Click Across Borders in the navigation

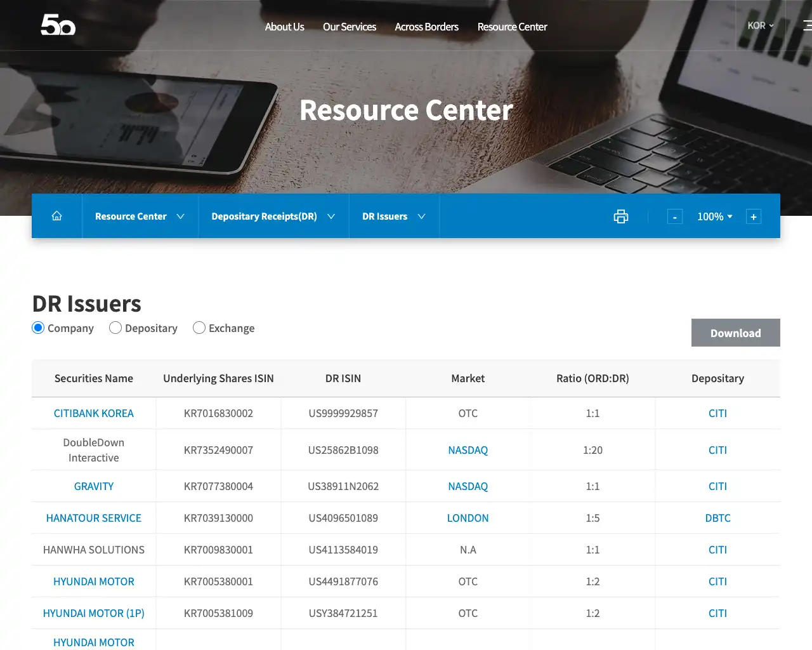tap(426, 27)
